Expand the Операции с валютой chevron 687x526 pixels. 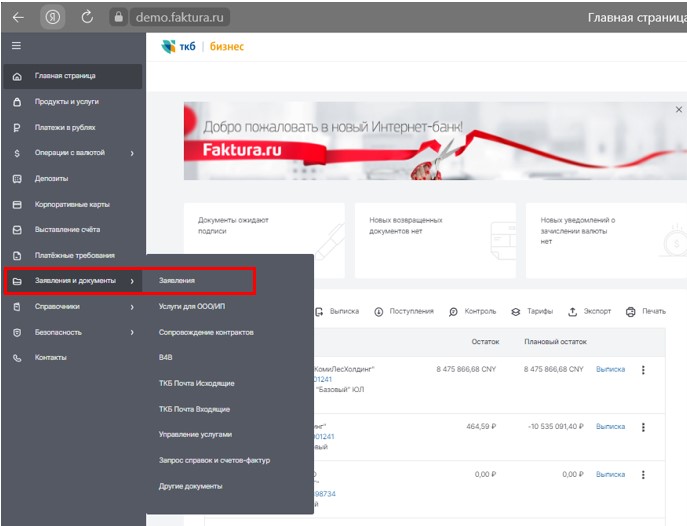click(x=132, y=153)
